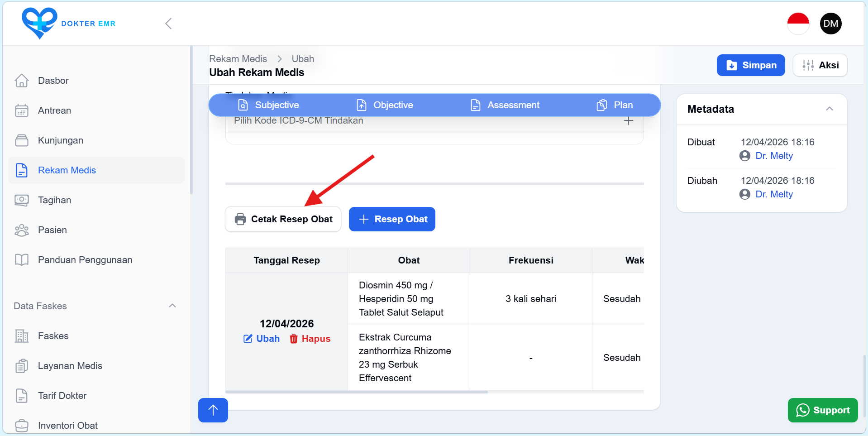Click the table's horizontal scrollbar
The height and width of the screenshot is (436, 868).
coord(357,392)
